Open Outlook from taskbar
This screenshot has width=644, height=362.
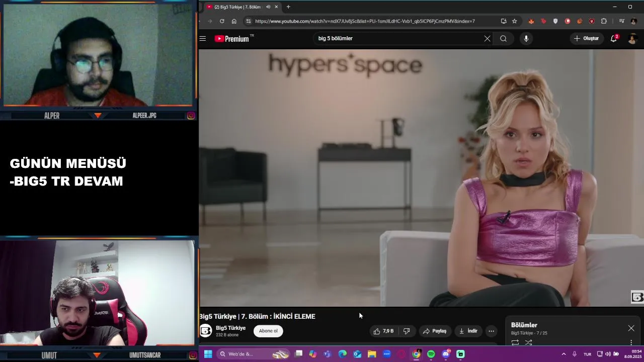357,354
